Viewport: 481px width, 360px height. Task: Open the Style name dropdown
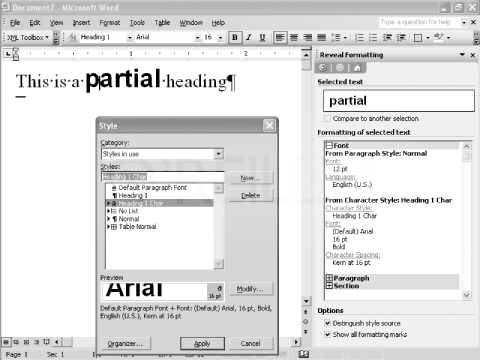(130, 37)
